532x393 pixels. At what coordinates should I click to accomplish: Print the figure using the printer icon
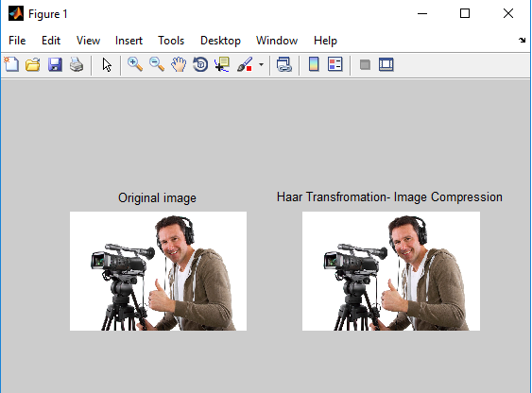click(x=77, y=64)
